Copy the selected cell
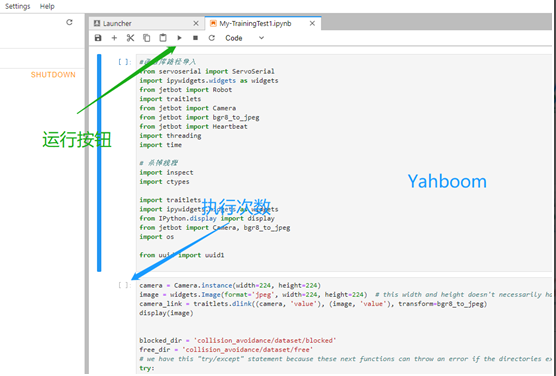The height and width of the screenshot is (376, 556). (x=146, y=38)
